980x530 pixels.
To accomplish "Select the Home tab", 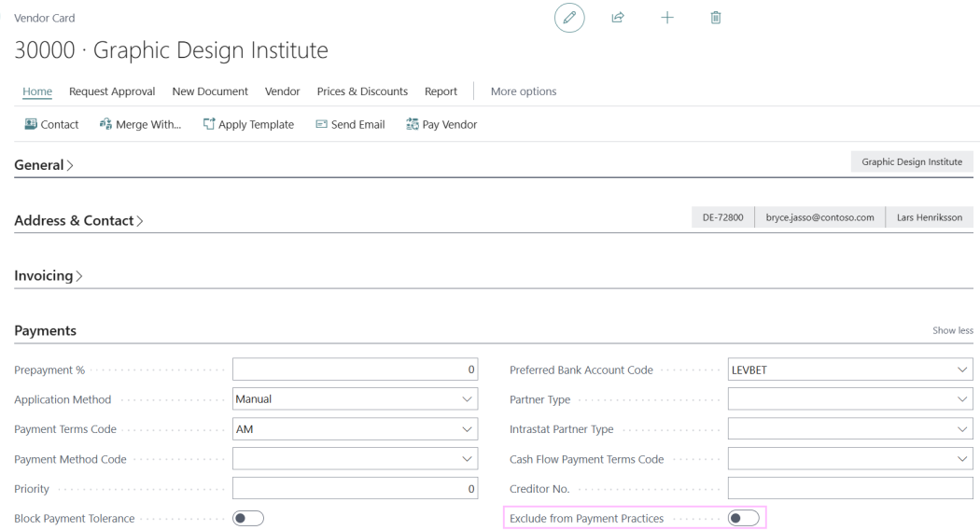I will click(37, 91).
